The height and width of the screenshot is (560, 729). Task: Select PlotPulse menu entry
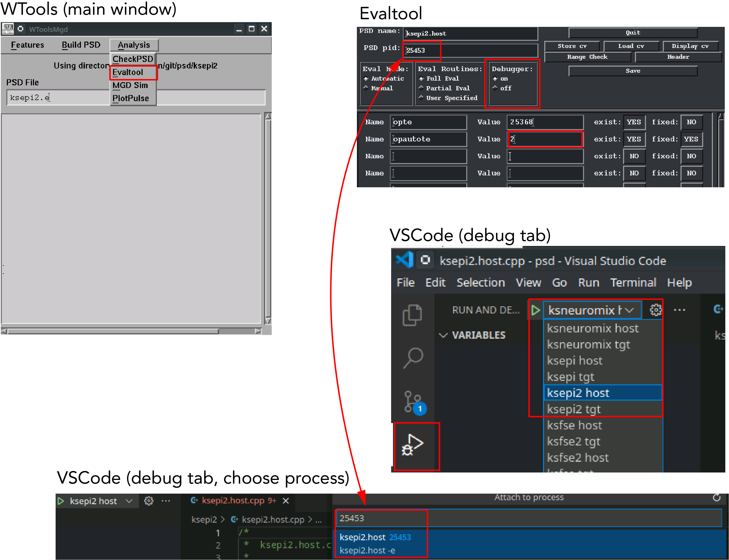click(x=133, y=98)
